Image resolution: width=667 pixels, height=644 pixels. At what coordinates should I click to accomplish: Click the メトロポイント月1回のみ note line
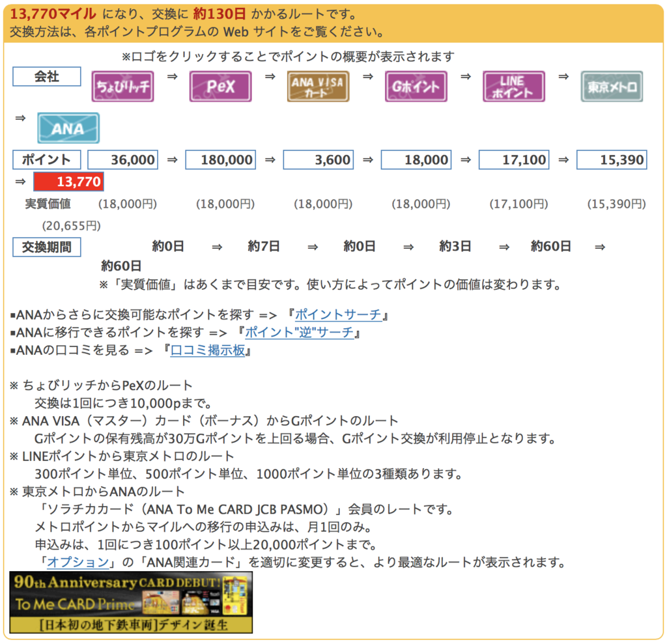(204, 527)
